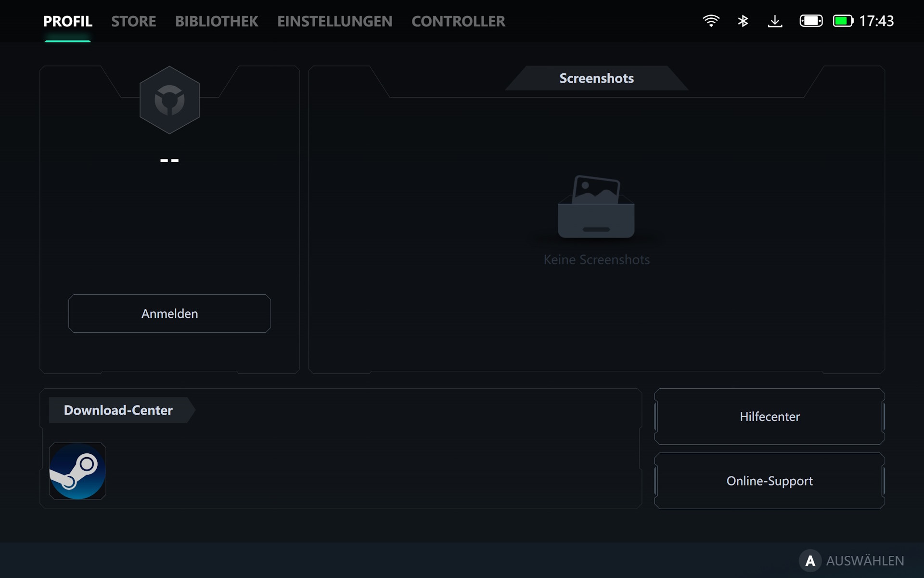This screenshot has height=578, width=924.
Task: Open the Bibliothek tab
Action: [x=217, y=21]
